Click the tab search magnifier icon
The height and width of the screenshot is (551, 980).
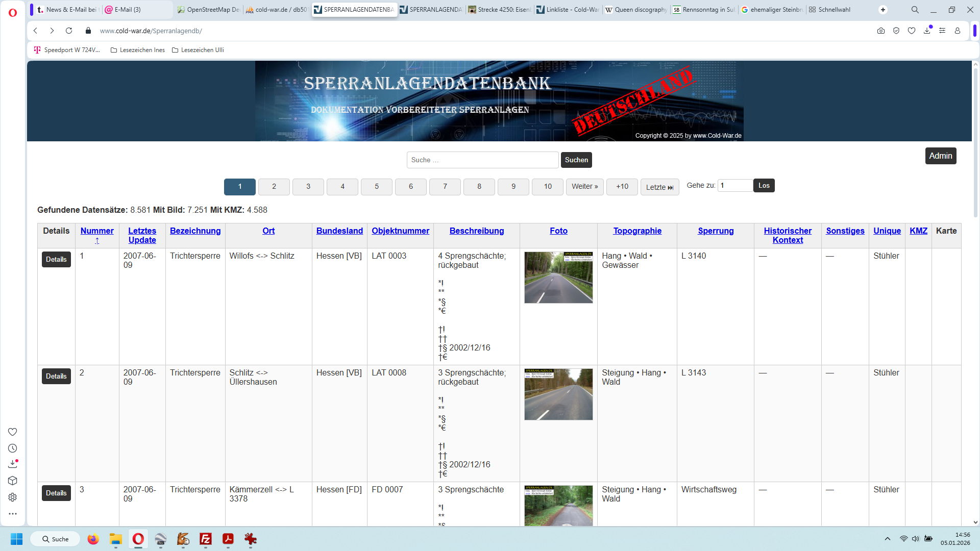point(915,10)
